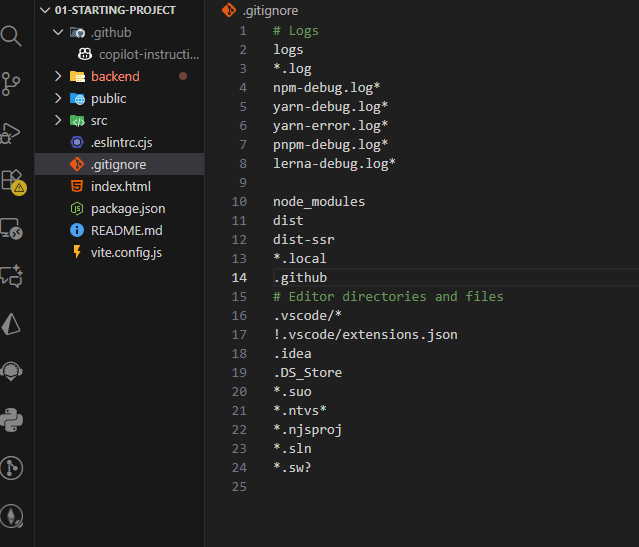Screen dimensions: 639x547
Task: Open Extensions view with warning badge
Action: (x=12, y=180)
